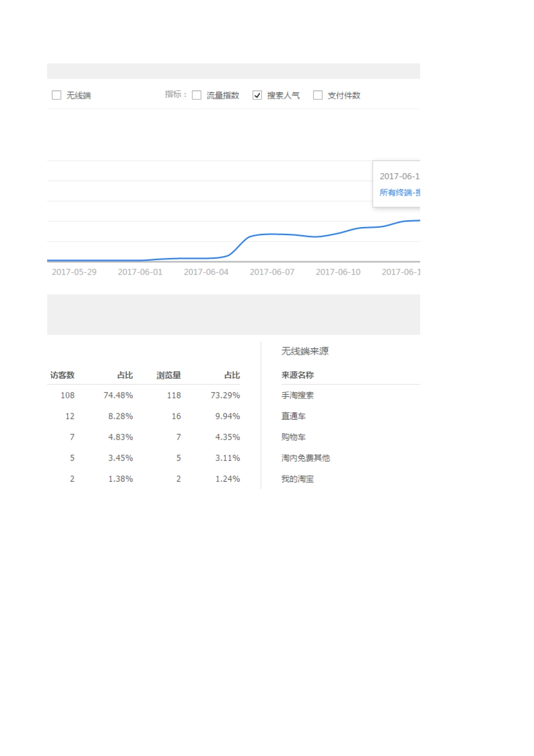Click the 我的淘宝 source entry
This screenshot has height=756, width=534.
297,479
